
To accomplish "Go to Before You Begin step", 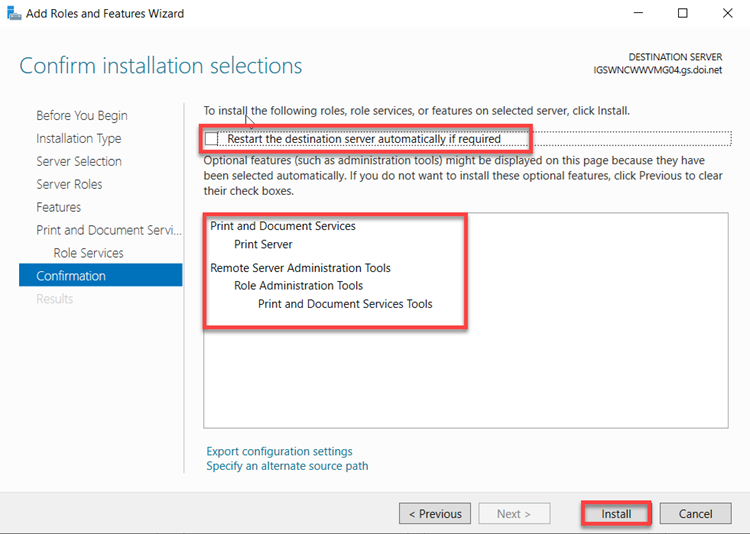I will coord(82,115).
